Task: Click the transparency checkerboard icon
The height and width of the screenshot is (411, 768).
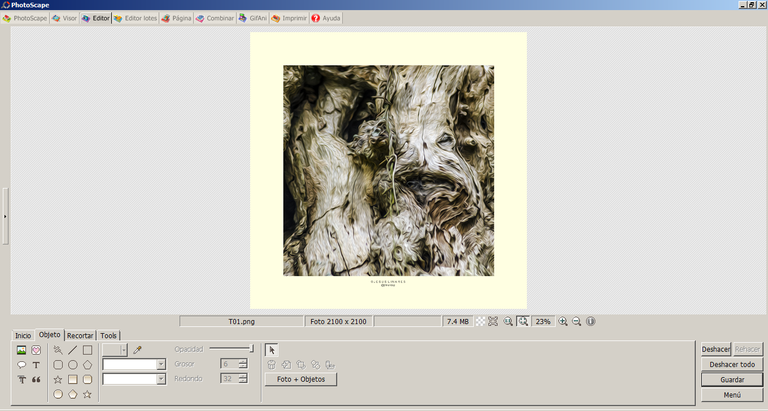Action: pos(480,321)
